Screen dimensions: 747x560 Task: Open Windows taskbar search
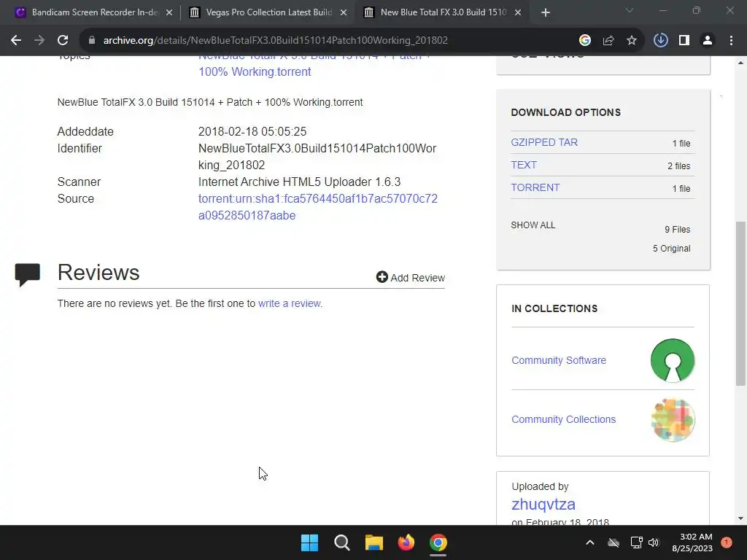(x=342, y=542)
